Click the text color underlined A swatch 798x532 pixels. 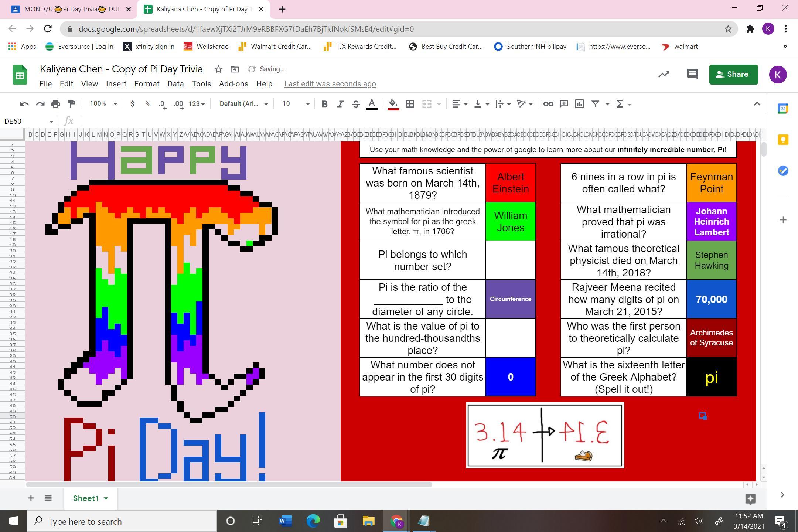372,104
